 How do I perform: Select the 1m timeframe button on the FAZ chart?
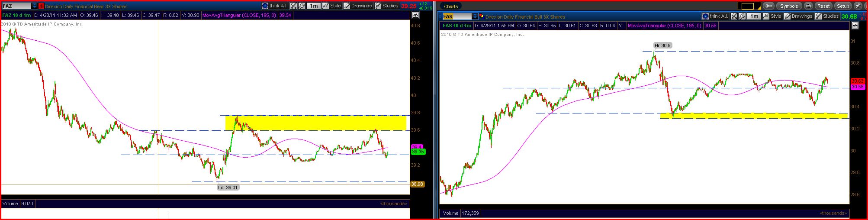[x=313, y=6]
